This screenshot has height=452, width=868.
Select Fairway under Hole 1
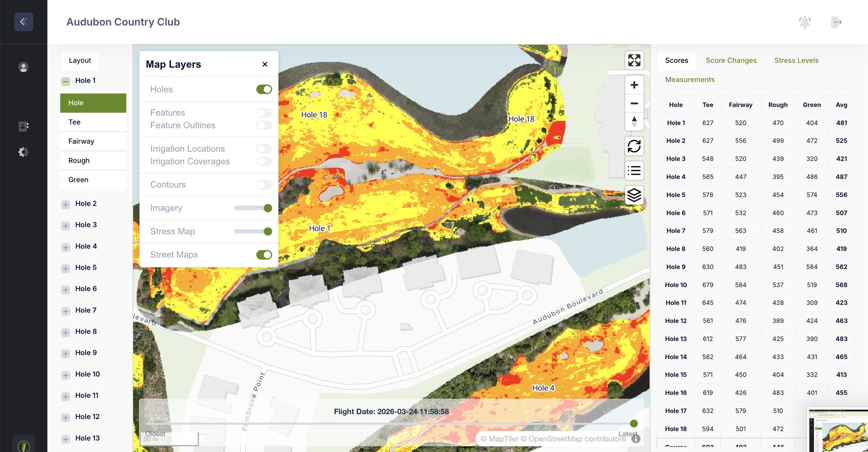tap(93, 141)
